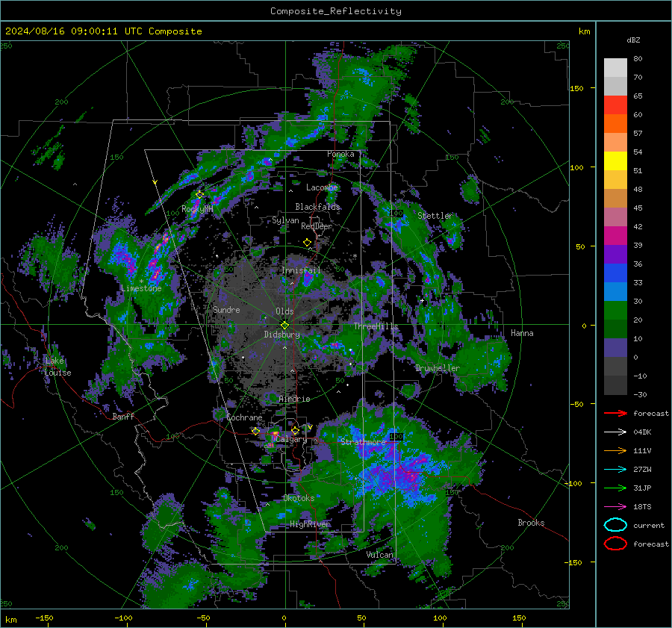Select the orange 111V arrow legend icon
Screen dimensions: 672x628
pyautogui.click(x=615, y=450)
